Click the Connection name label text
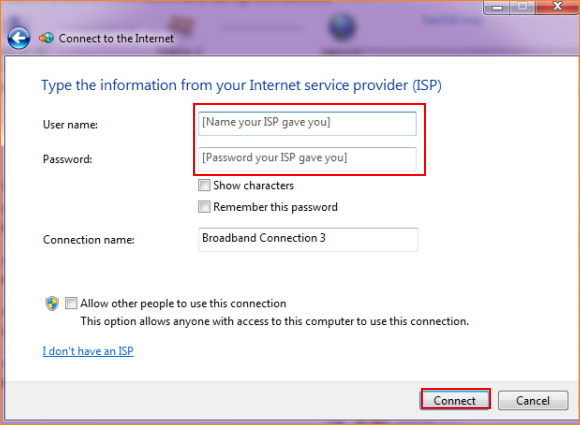 (89, 240)
